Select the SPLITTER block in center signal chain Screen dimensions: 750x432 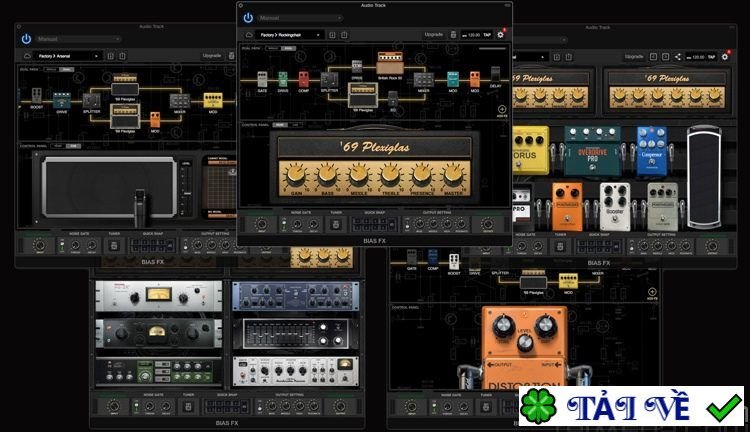329,79
